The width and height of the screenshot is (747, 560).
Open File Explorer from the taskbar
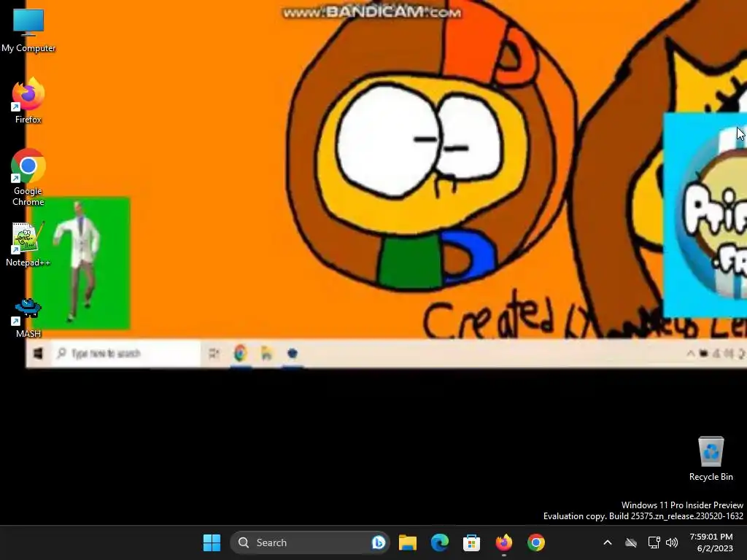tap(408, 542)
